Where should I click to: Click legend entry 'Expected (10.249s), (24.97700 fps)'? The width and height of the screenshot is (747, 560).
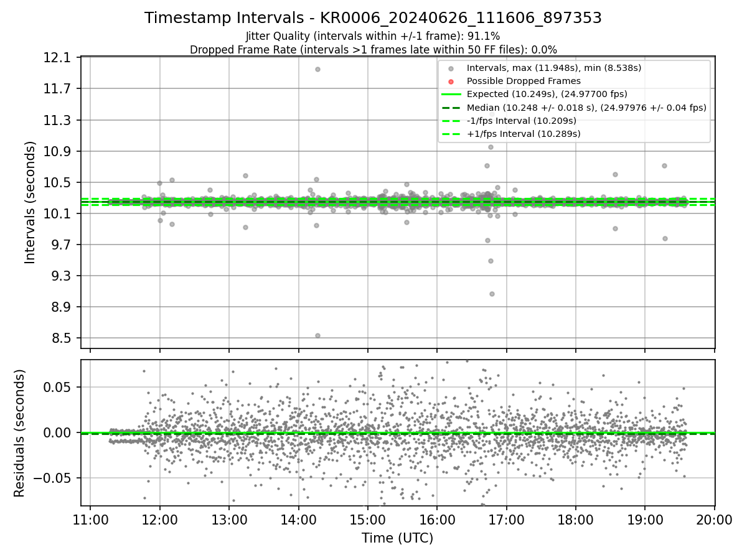tap(547, 94)
